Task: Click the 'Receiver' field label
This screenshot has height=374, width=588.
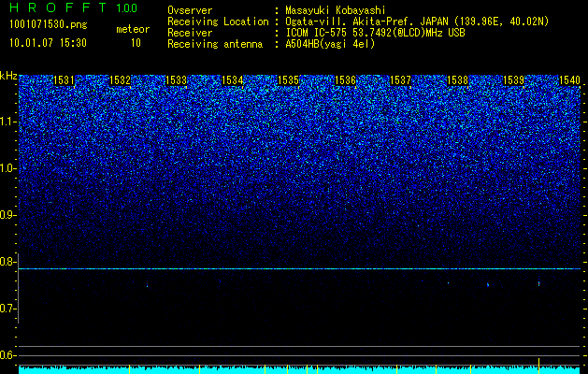Action: (190, 33)
